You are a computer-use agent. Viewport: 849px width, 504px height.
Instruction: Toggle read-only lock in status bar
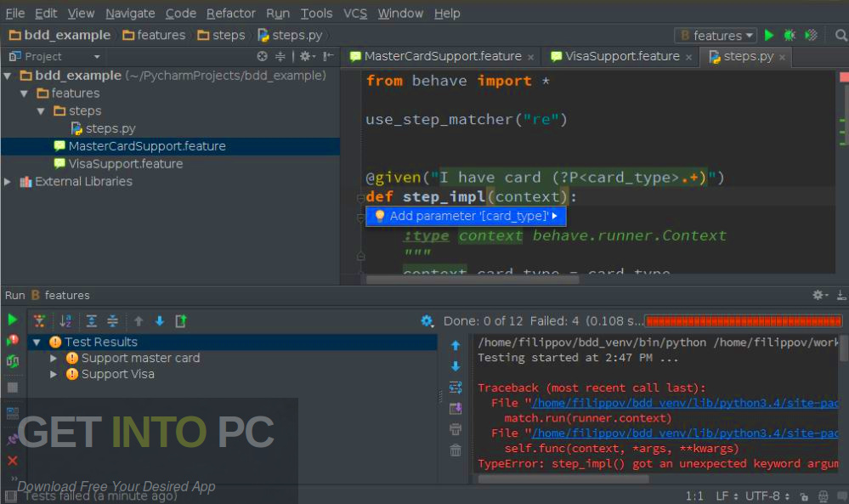tap(804, 496)
